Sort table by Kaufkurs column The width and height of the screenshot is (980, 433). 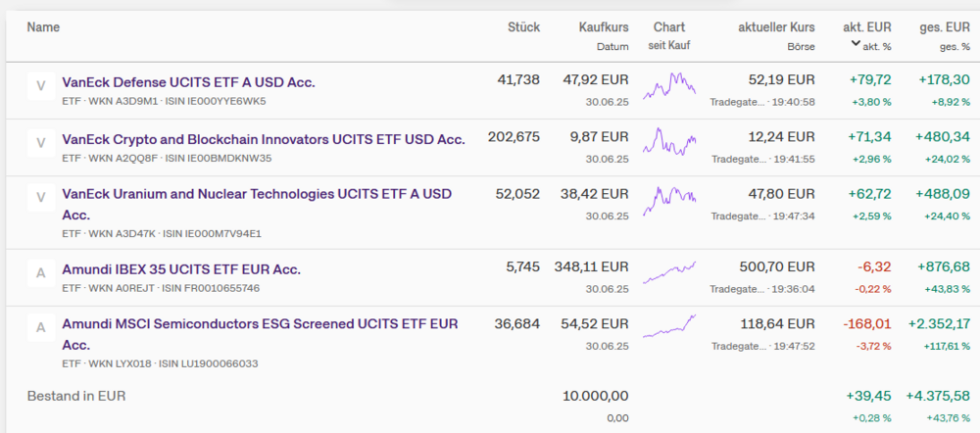coord(604,27)
